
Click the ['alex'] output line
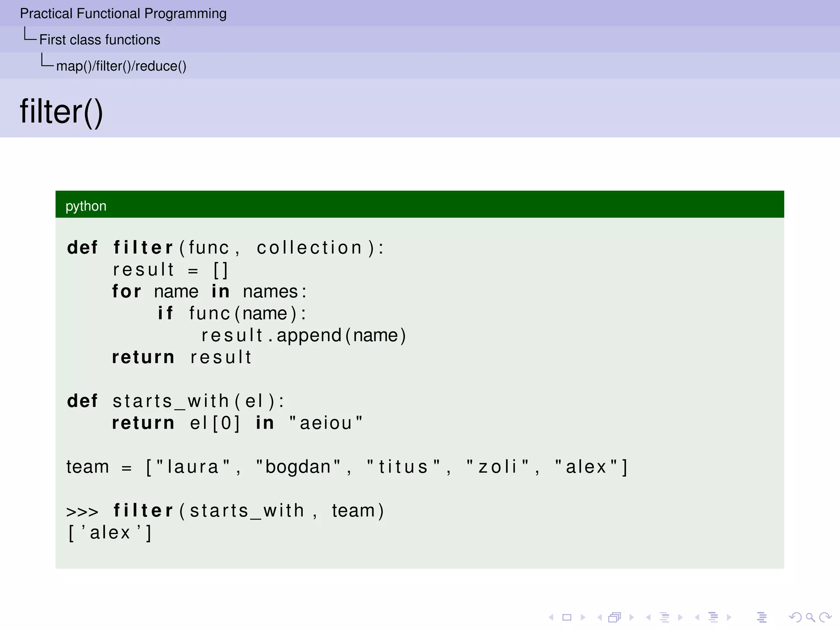(110, 533)
